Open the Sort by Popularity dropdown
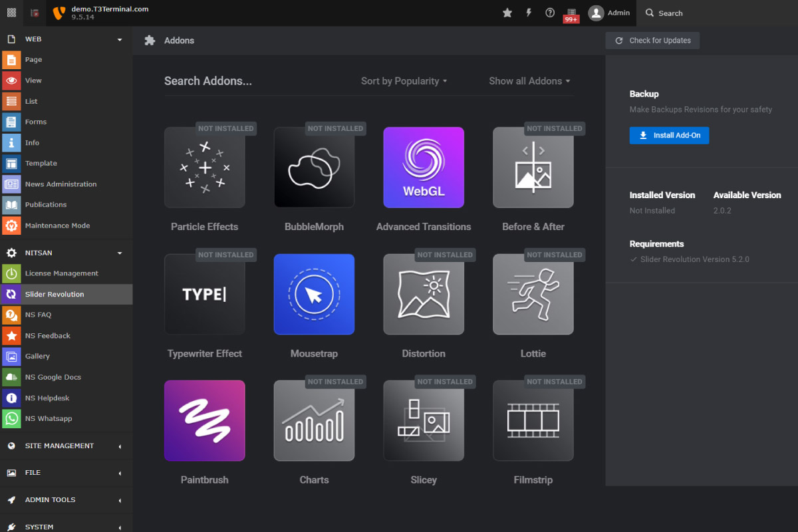This screenshot has height=532, width=798. [404, 81]
